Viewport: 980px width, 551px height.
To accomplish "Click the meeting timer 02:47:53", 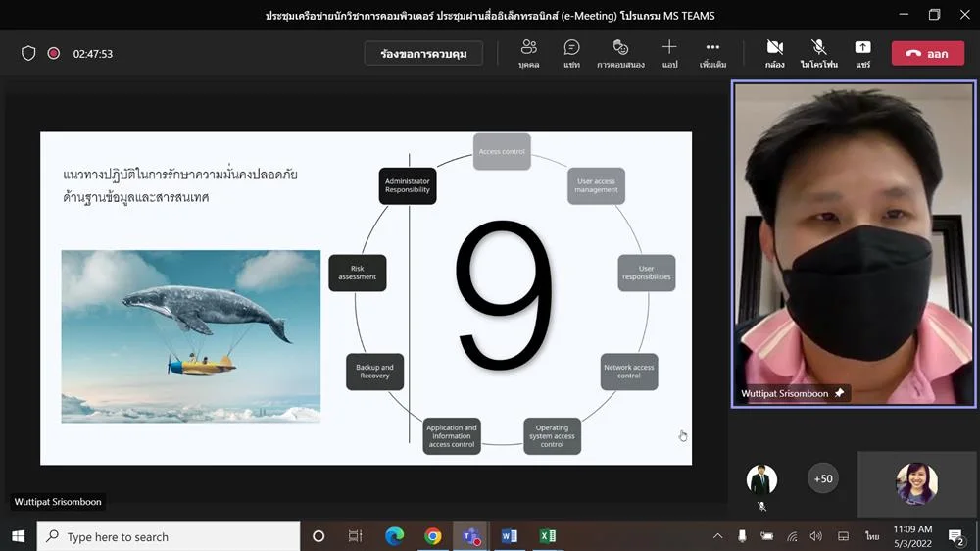I will pyautogui.click(x=92, y=54).
